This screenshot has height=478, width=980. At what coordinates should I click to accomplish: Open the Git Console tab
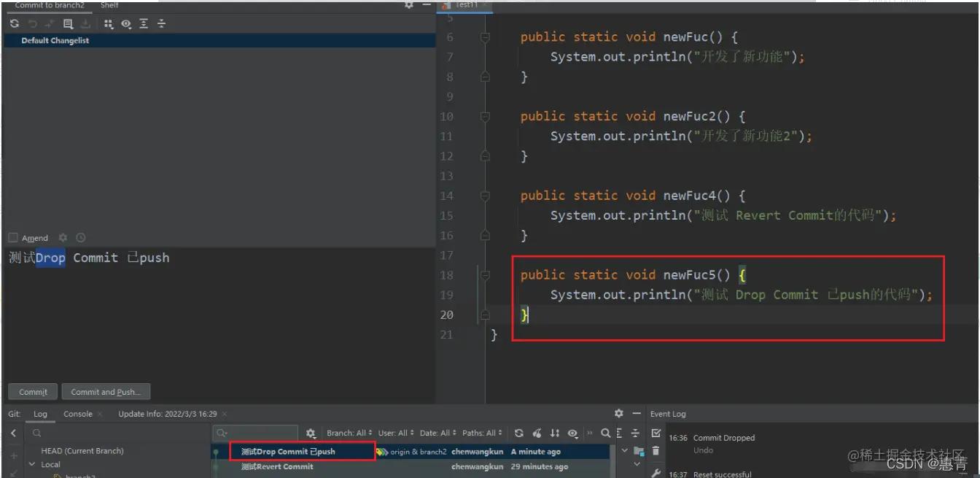pos(77,414)
